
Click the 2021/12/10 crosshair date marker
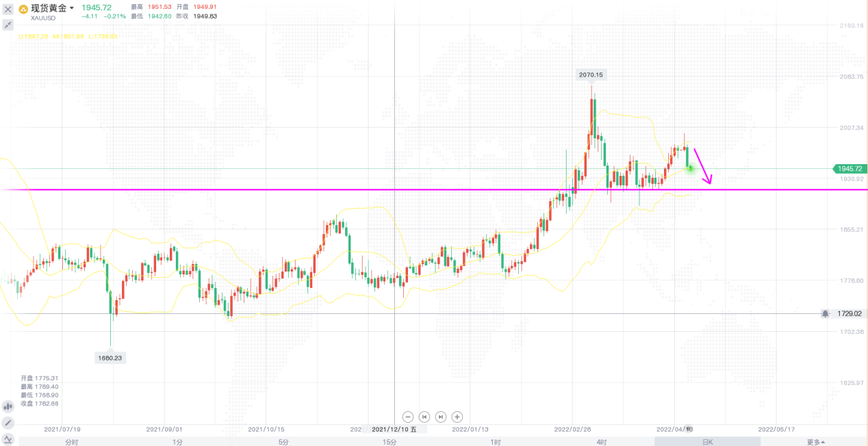coord(398,430)
